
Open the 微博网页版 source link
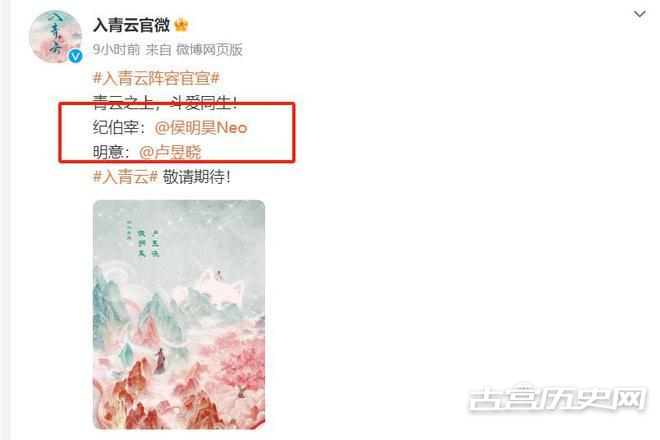(209, 50)
